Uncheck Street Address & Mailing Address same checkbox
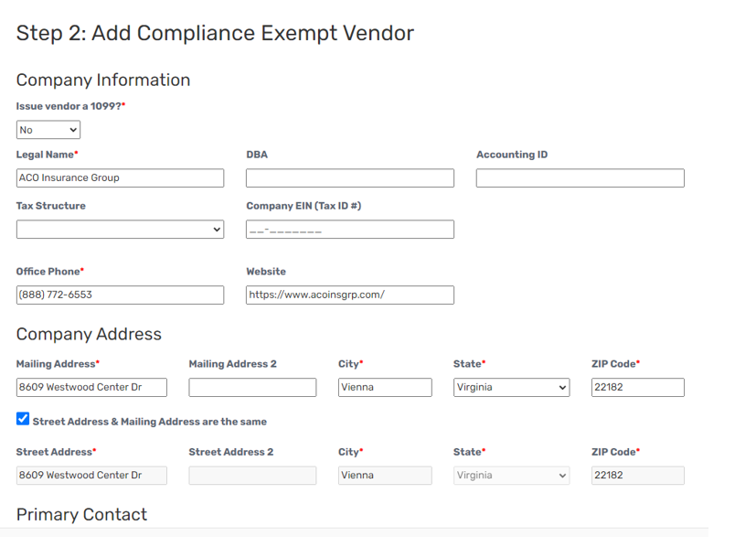This screenshot has height=547, width=756. pyautogui.click(x=23, y=419)
